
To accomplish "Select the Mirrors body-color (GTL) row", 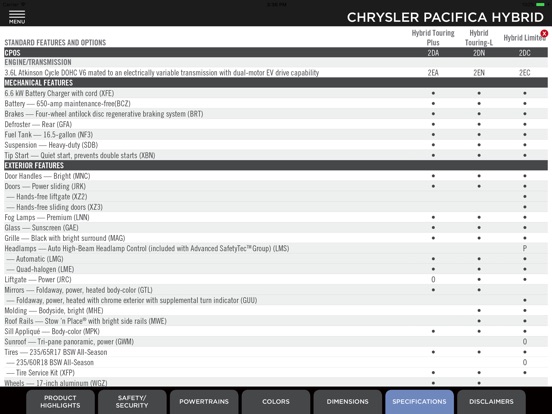I will pos(276,290).
